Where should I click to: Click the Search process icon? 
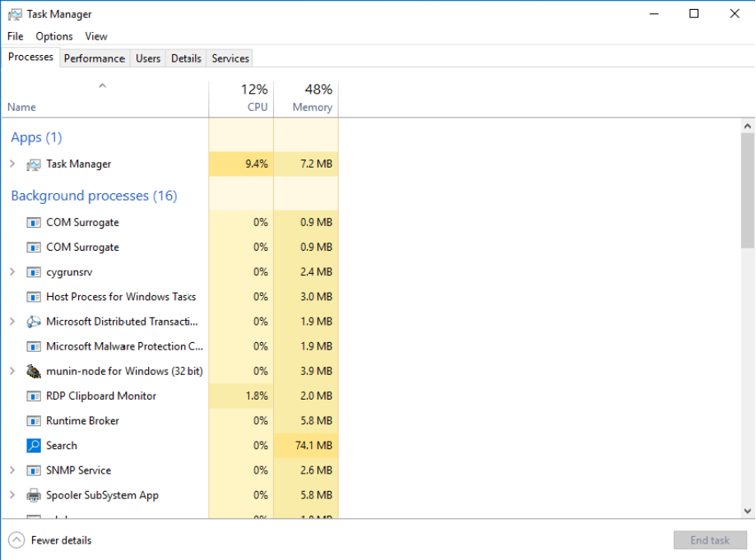click(33, 445)
